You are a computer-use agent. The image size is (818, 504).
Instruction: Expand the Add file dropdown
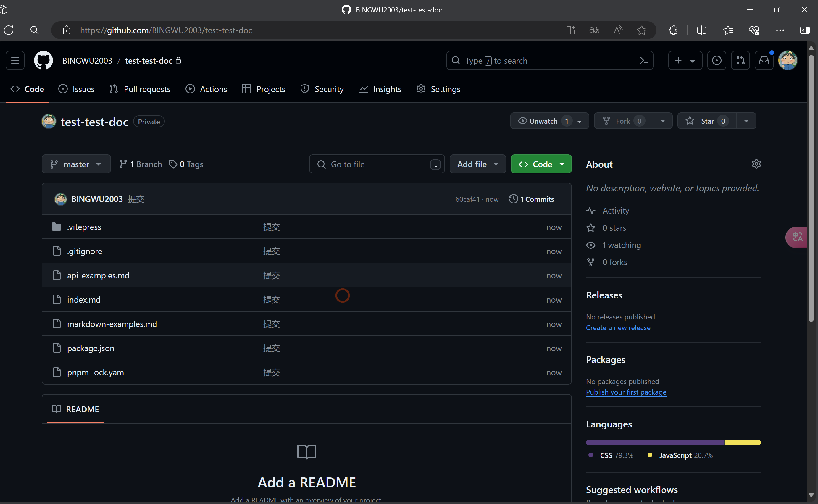477,164
